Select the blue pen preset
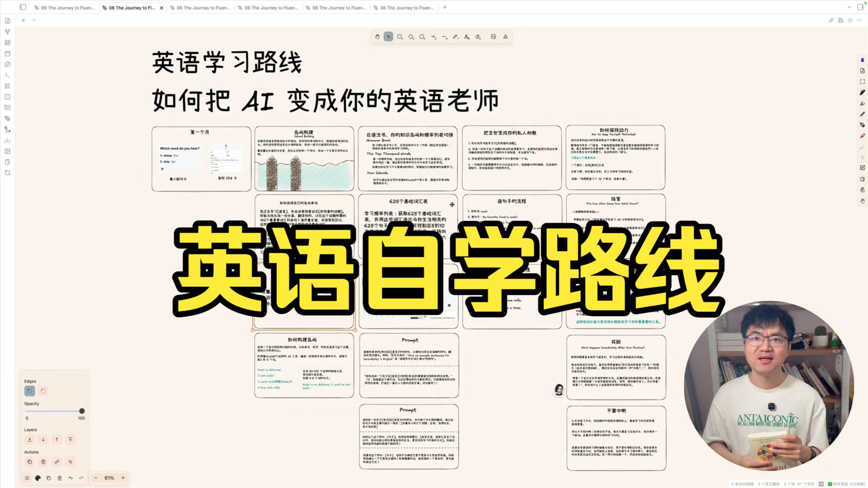Viewport: 868px width, 488px height. point(862,114)
